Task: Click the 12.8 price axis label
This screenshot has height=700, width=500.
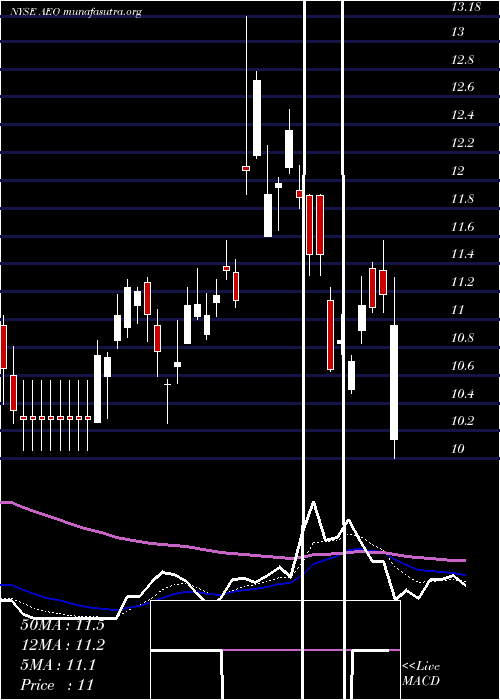Action: coord(462,60)
